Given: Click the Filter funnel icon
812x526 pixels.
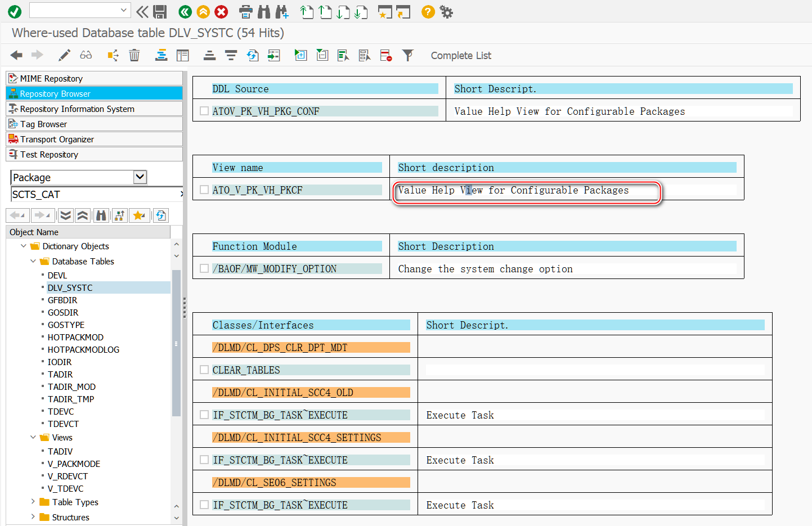Looking at the screenshot, I should (407, 55).
